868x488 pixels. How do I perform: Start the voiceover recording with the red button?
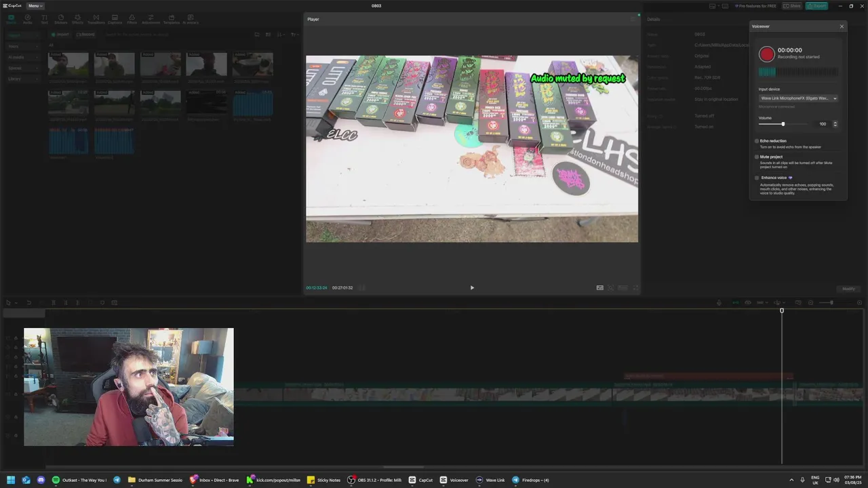pos(766,54)
